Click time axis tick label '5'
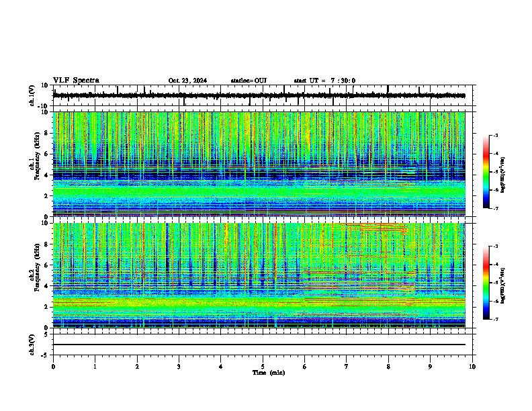 coord(263,367)
